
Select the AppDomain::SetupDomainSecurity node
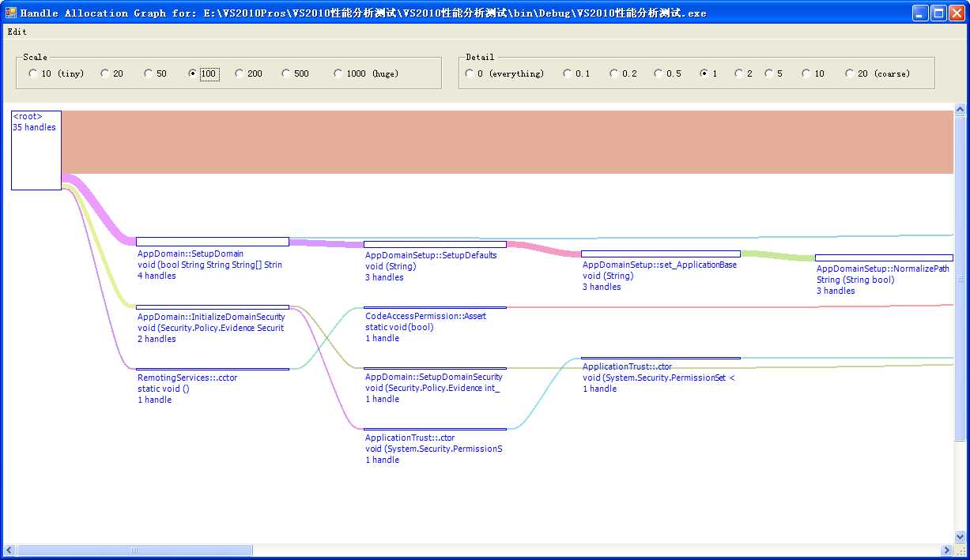click(x=435, y=368)
